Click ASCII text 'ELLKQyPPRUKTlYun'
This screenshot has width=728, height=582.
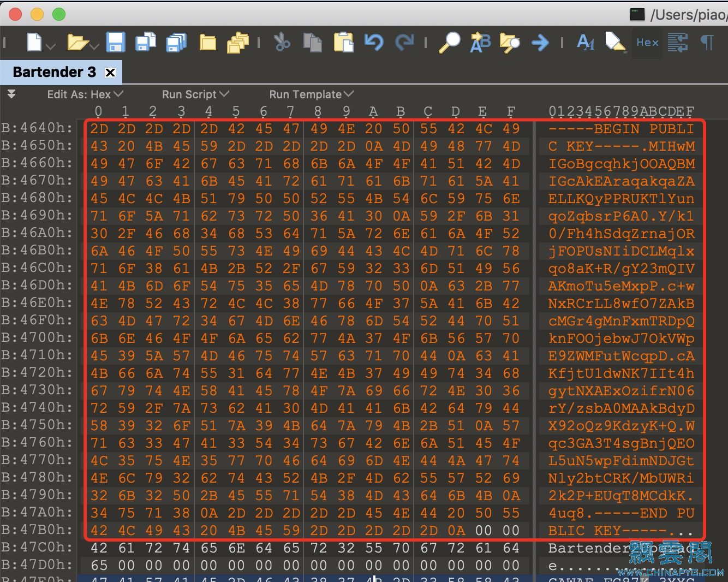tap(621, 199)
